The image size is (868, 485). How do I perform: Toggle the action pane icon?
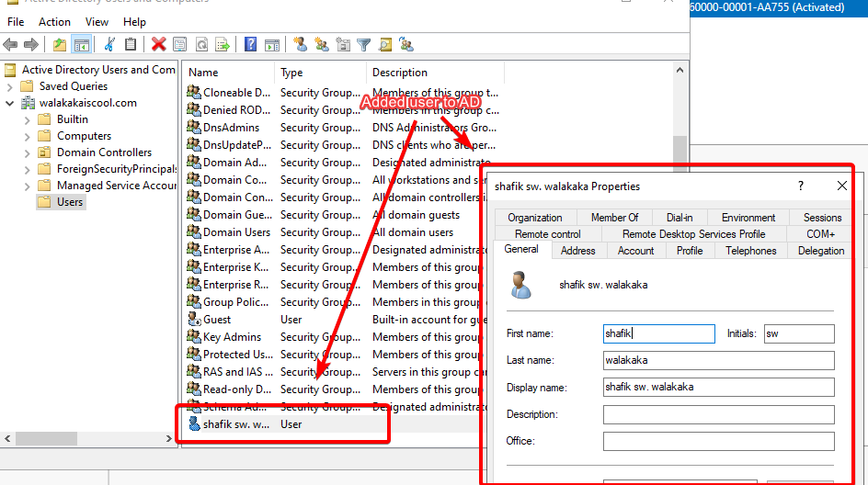pos(272,45)
